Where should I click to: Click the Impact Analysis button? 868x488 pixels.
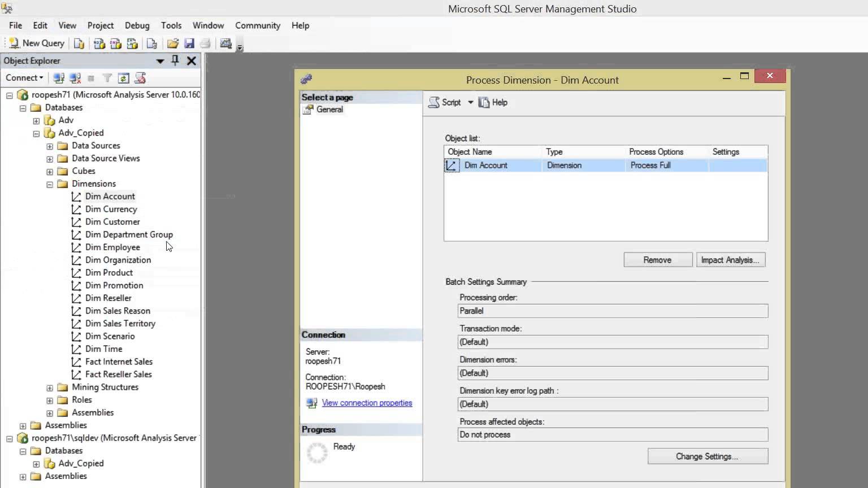731,260
